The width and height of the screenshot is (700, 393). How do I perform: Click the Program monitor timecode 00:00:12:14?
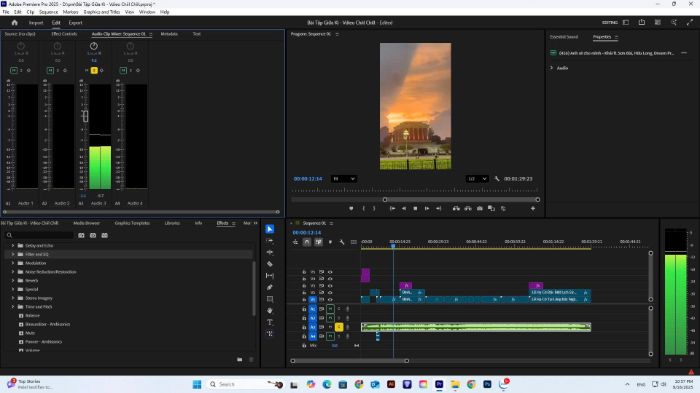tap(308, 179)
